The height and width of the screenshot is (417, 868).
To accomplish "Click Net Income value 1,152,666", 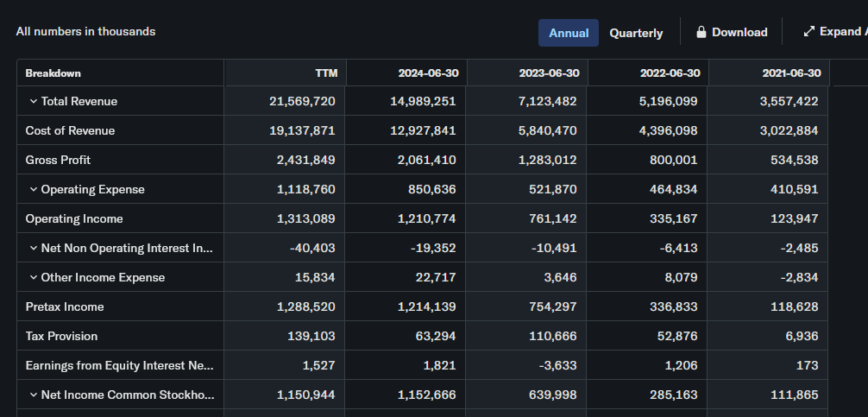I will coord(427,395).
